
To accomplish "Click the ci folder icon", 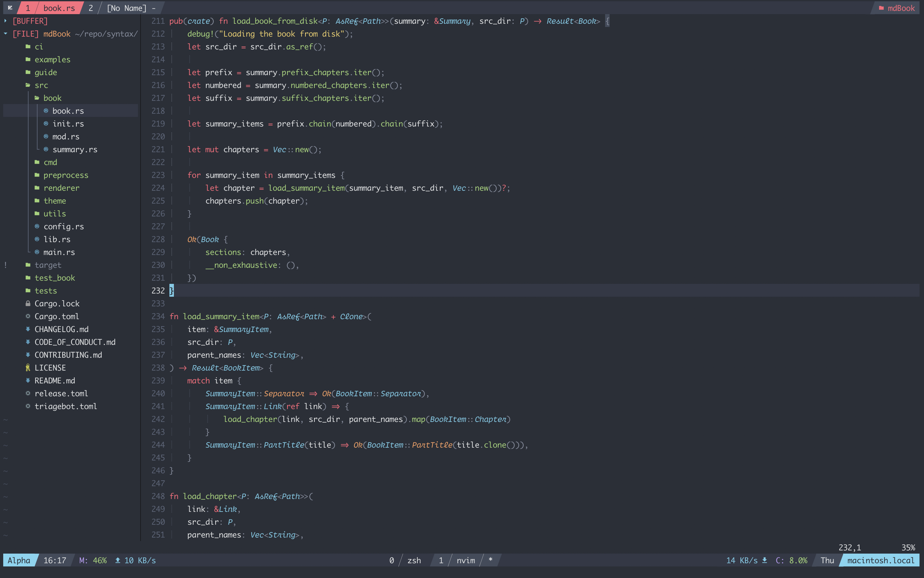I will 28,47.
